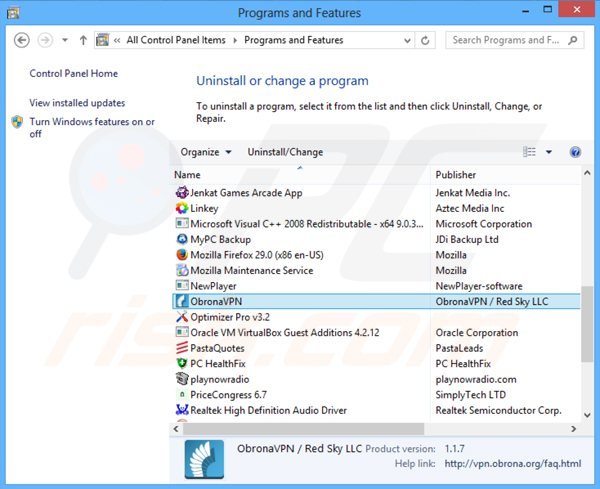Viewport: 600px width, 489px height.
Task: Click publisher Jenkat Media Inc.
Action: point(473,193)
